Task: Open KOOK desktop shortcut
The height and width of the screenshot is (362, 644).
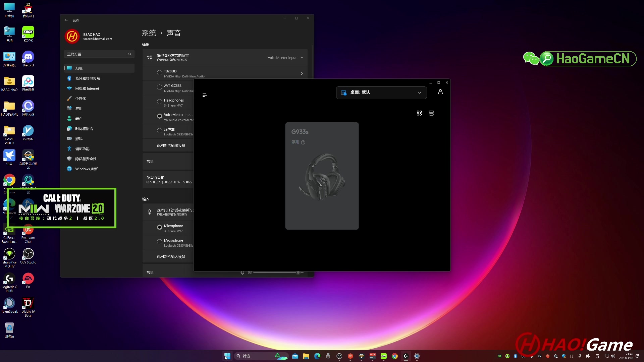Action: [28, 34]
